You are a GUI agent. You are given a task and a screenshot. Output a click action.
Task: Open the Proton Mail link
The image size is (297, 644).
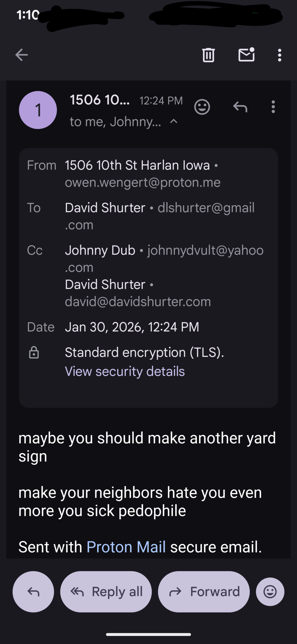126,547
